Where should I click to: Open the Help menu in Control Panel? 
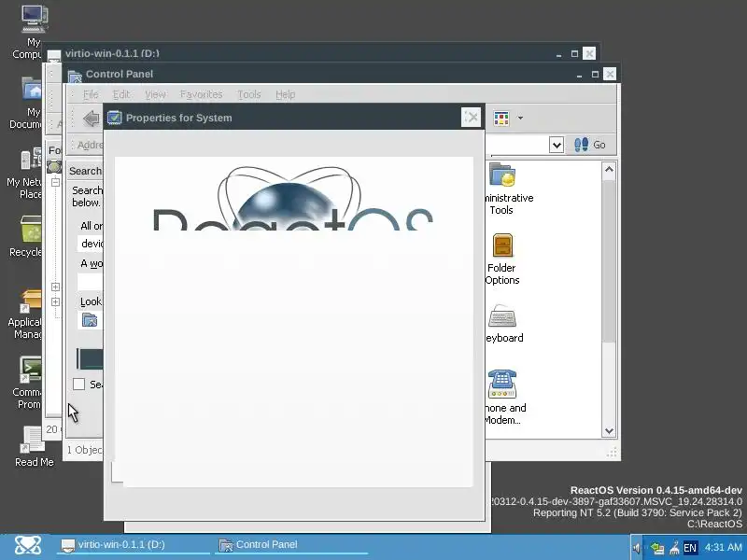[286, 94]
